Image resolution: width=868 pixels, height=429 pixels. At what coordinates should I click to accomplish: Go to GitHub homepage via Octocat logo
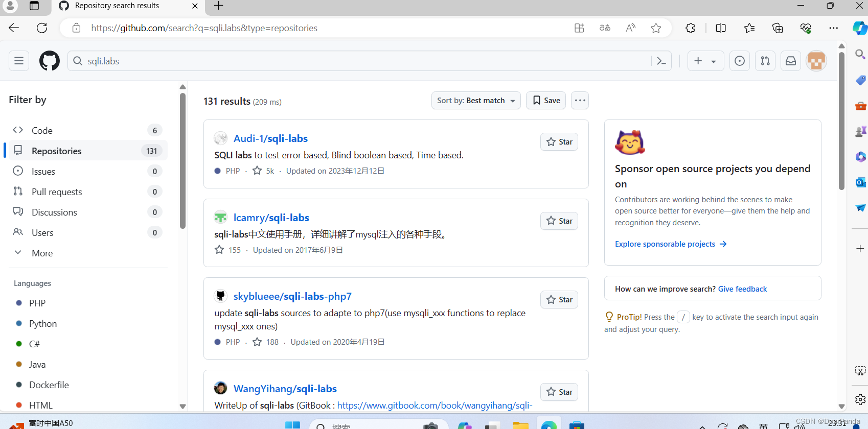tap(50, 61)
